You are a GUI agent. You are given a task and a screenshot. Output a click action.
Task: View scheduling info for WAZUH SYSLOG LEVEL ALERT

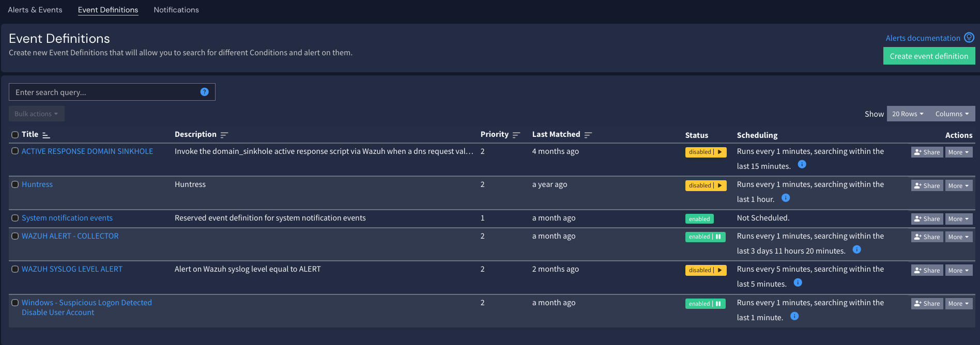point(798,283)
